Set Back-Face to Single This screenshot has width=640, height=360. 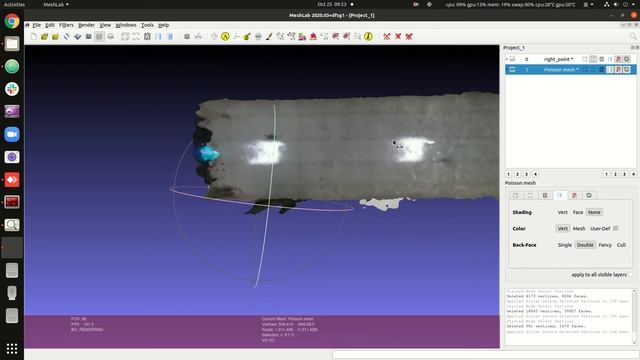coord(564,245)
